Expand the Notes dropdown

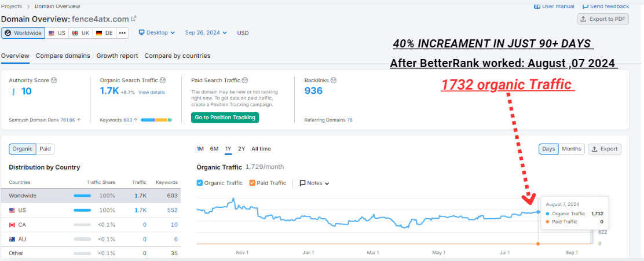coord(314,183)
